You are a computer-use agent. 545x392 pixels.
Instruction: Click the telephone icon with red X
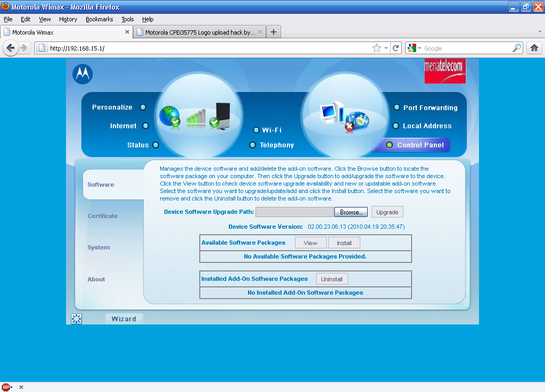coord(356,121)
